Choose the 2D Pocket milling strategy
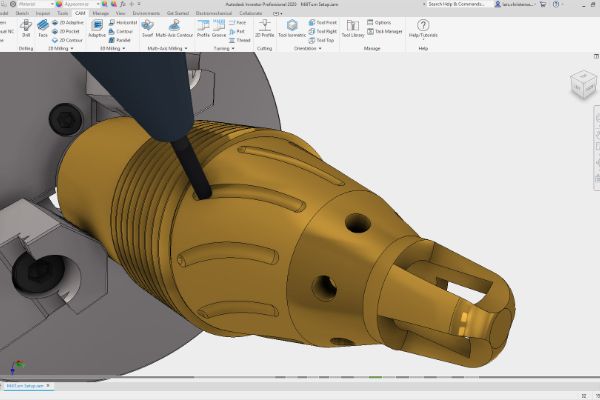600x400 pixels. tap(66, 31)
